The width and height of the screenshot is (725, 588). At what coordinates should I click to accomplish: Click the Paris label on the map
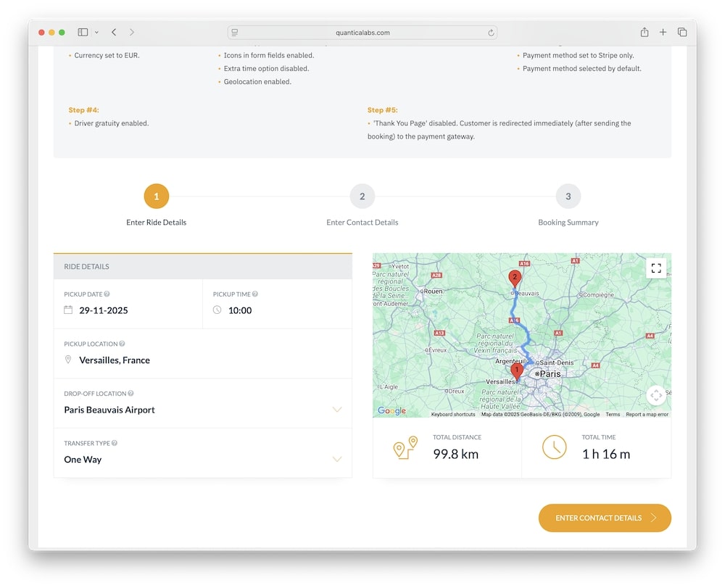coord(550,374)
